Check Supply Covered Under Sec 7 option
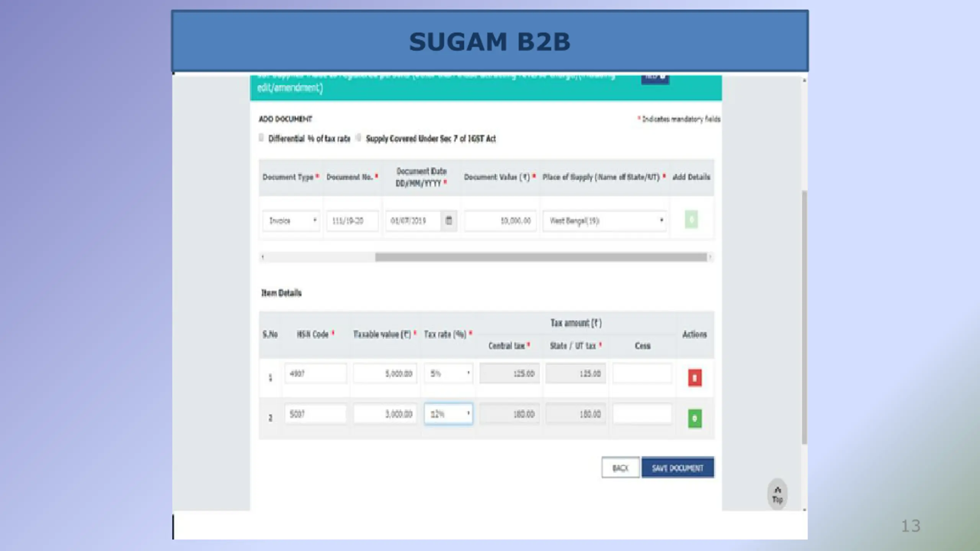This screenshot has height=551, width=980. point(358,138)
